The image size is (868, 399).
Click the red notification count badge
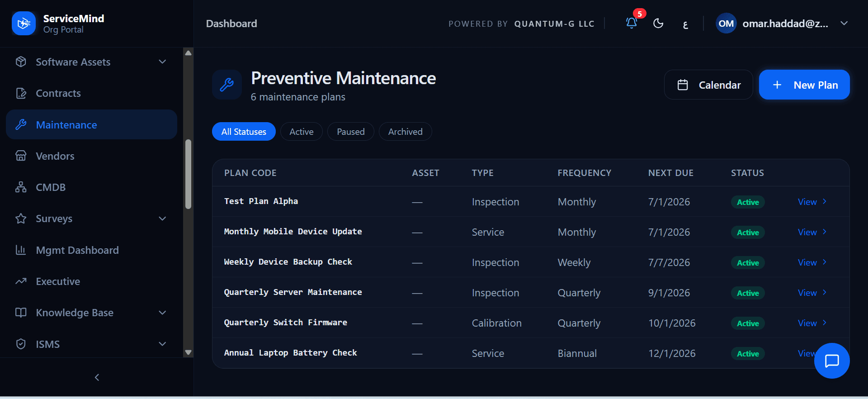(639, 14)
